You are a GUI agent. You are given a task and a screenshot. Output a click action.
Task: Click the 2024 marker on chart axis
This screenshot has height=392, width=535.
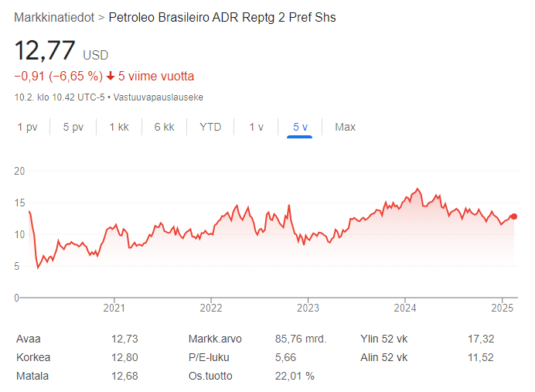tap(405, 308)
